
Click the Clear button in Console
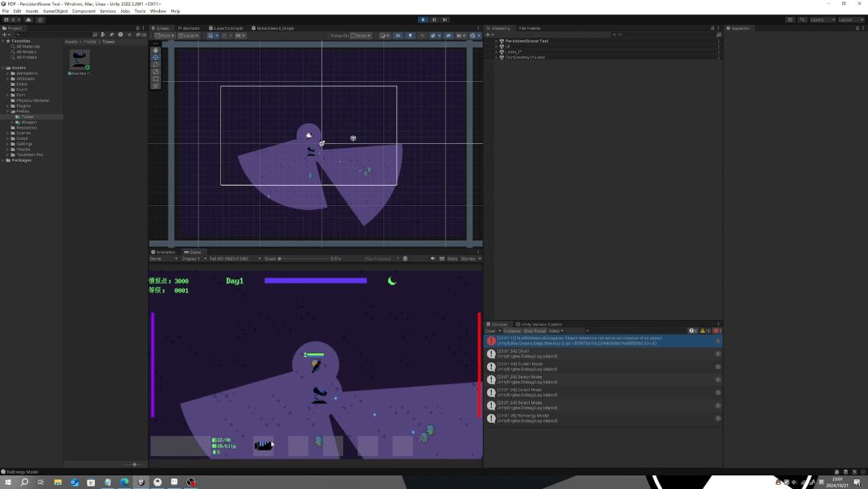(489, 331)
